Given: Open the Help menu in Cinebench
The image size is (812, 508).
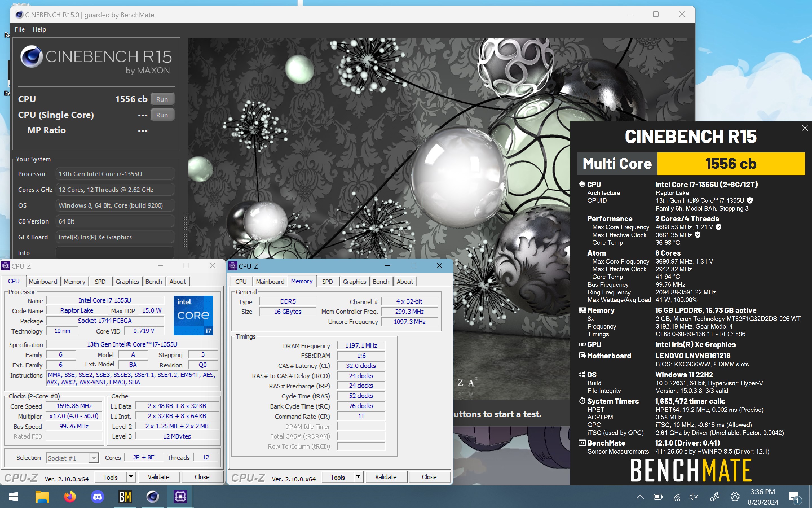Looking at the screenshot, I should pyautogui.click(x=39, y=30).
